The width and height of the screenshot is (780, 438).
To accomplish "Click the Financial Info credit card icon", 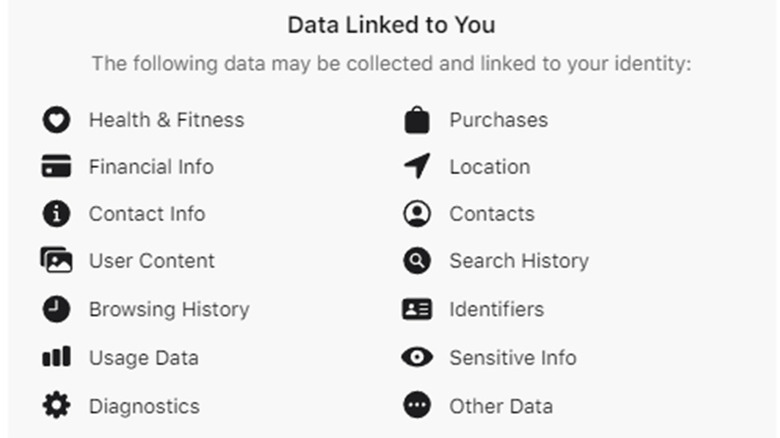I will 56,167.
